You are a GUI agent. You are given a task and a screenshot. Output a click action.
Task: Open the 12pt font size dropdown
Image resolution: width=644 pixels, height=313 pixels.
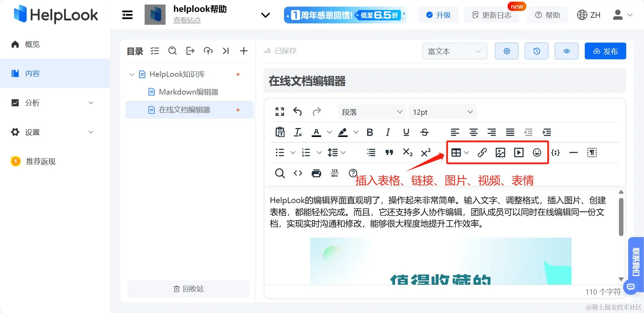point(443,112)
